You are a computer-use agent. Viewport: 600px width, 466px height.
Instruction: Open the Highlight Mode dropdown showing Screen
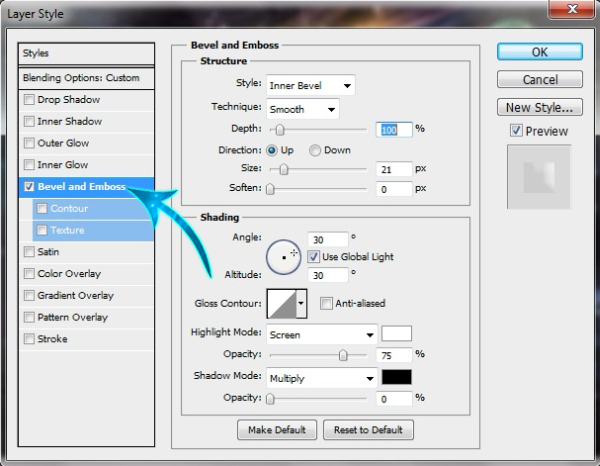[x=321, y=335]
